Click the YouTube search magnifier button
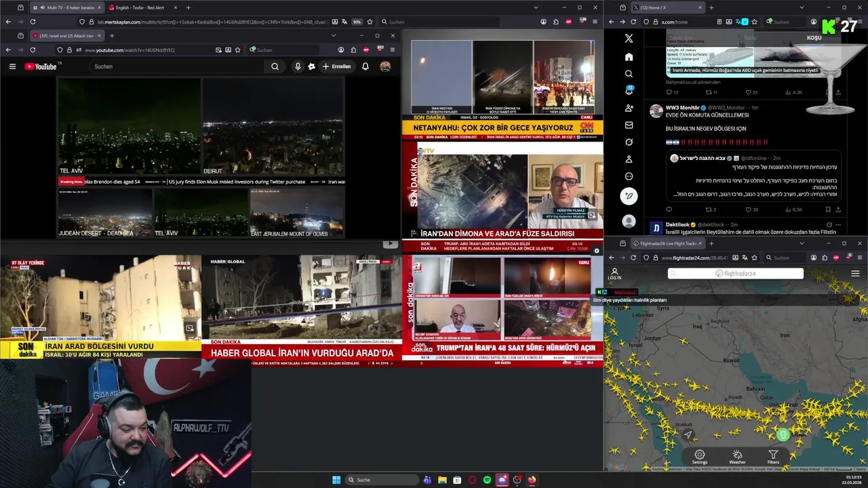868x488 pixels. pyautogui.click(x=275, y=66)
